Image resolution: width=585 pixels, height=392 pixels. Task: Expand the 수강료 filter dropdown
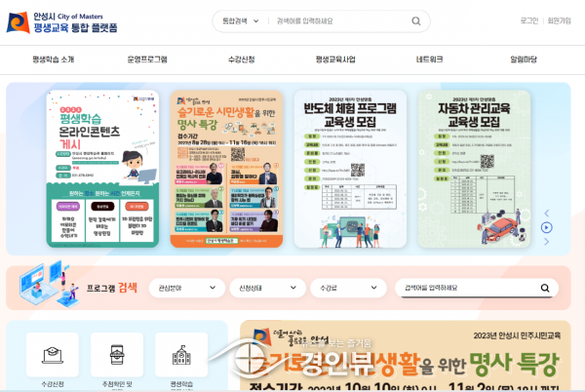[347, 288]
